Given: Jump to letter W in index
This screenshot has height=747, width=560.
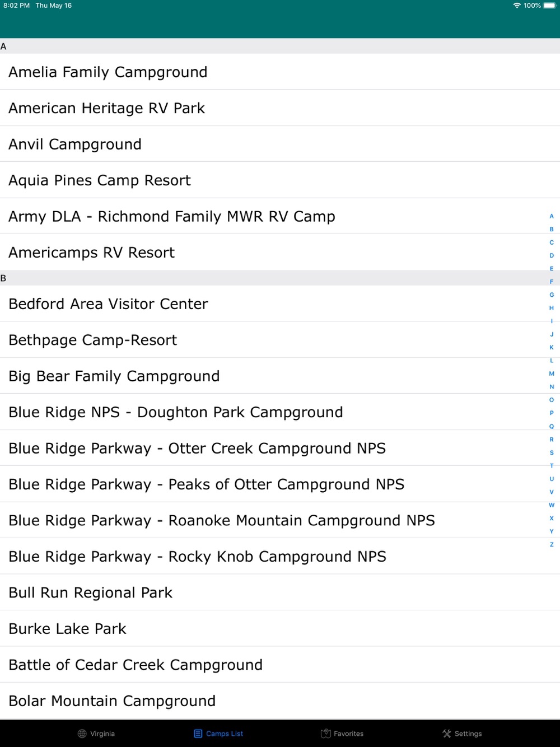Looking at the screenshot, I should [x=552, y=505].
